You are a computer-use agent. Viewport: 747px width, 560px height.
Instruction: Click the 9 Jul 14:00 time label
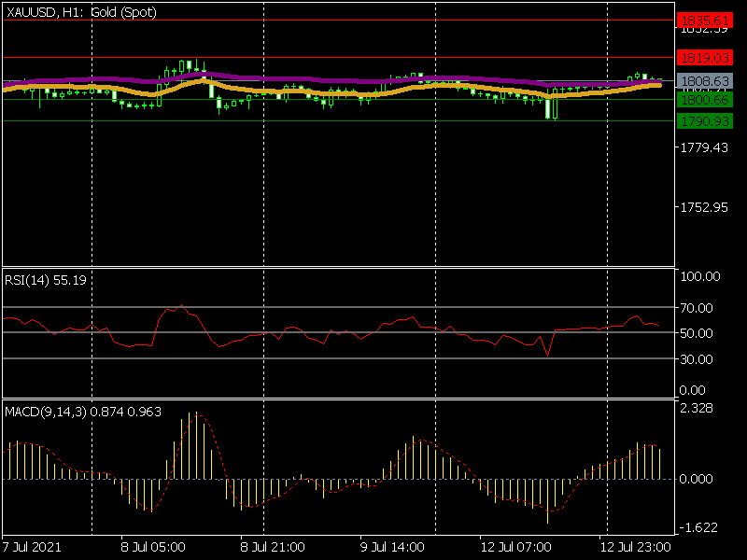[393, 546]
